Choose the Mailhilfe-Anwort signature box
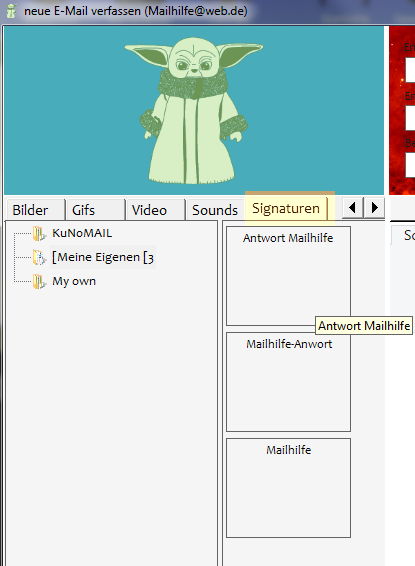The width and height of the screenshot is (415, 566). (x=288, y=382)
